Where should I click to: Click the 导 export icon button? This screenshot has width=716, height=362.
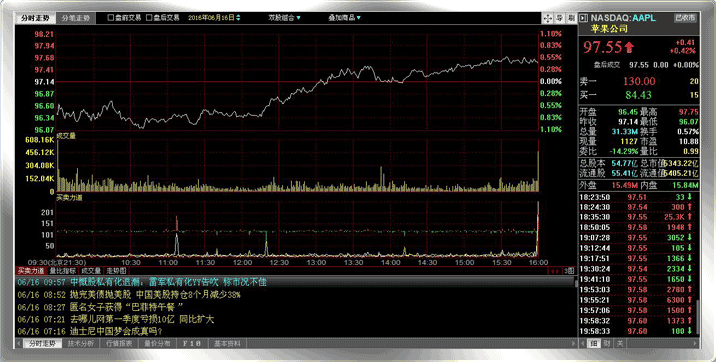coord(560,18)
